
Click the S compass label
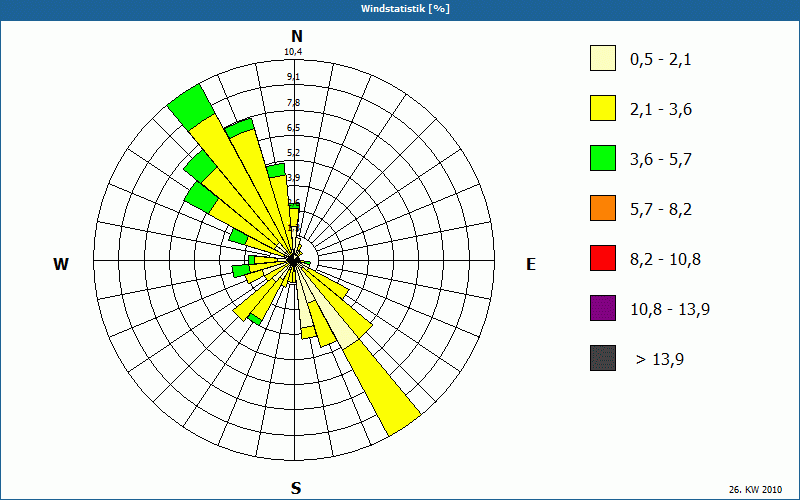[296, 488]
